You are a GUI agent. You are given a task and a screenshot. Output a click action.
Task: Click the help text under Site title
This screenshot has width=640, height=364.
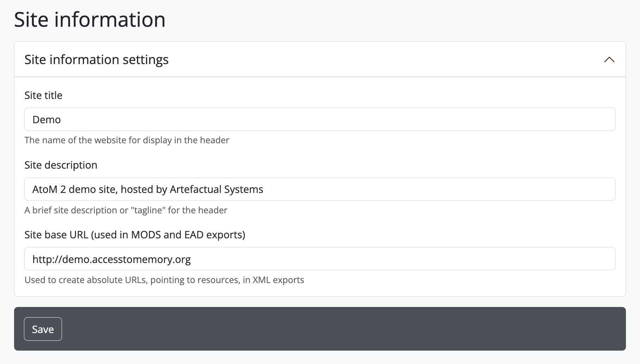(x=127, y=140)
